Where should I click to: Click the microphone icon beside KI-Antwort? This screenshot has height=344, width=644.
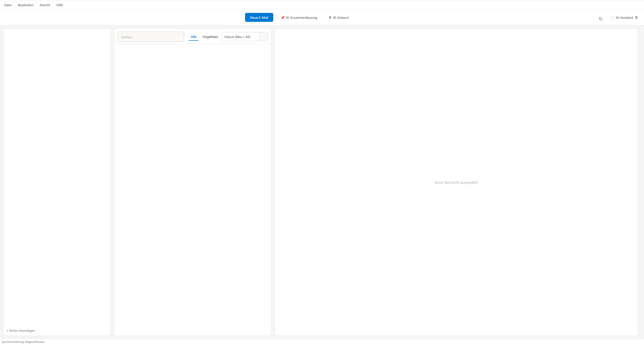(330, 17)
